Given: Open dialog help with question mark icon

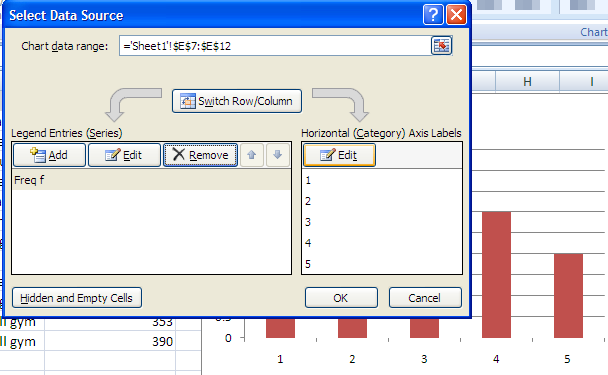Looking at the screenshot, I should [x=433, y=15].
